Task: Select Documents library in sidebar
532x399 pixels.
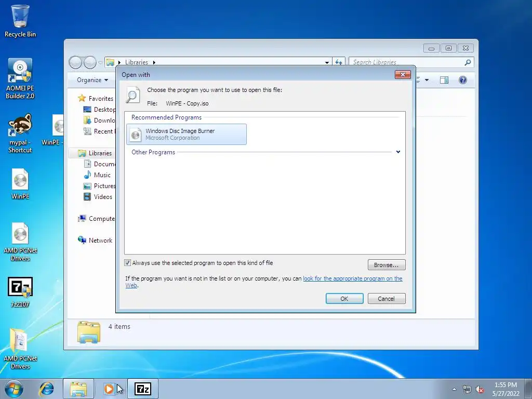Action: click(x=100, y=164)
